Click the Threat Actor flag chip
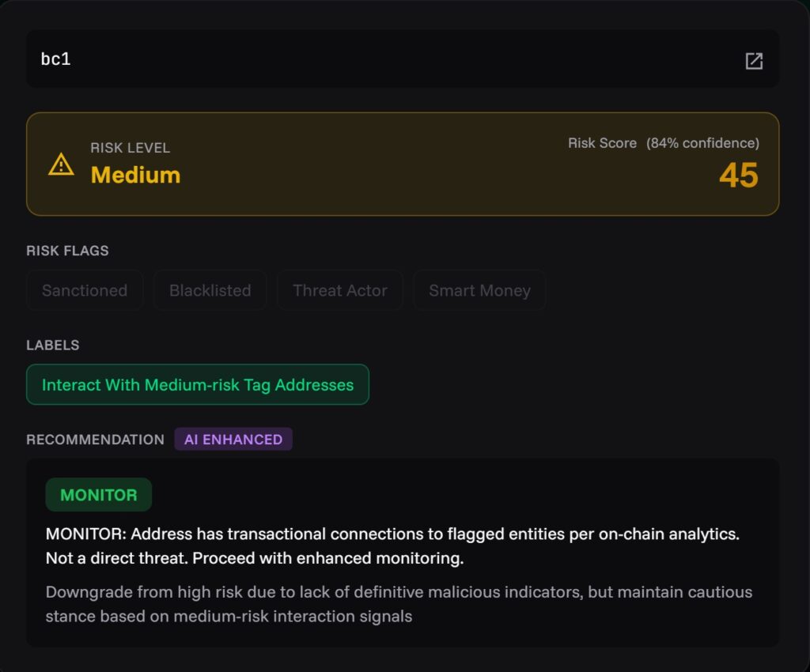The image size is (810, 672). (339, 290)
